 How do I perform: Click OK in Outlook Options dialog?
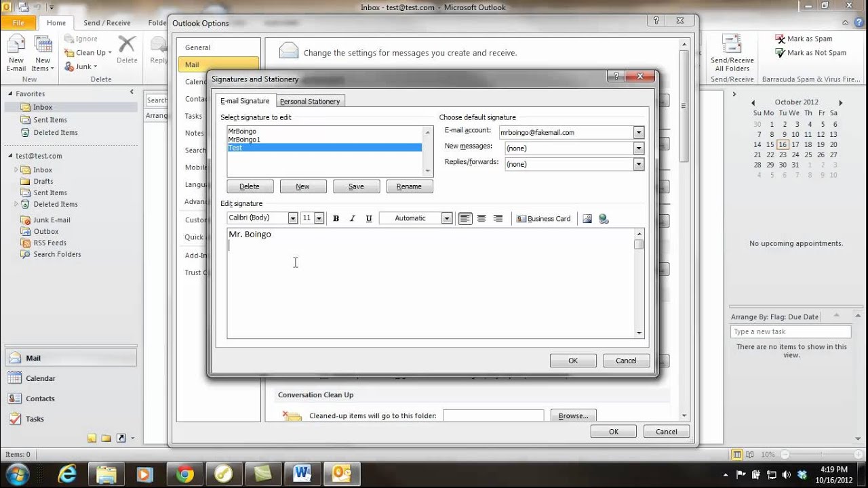613,431
